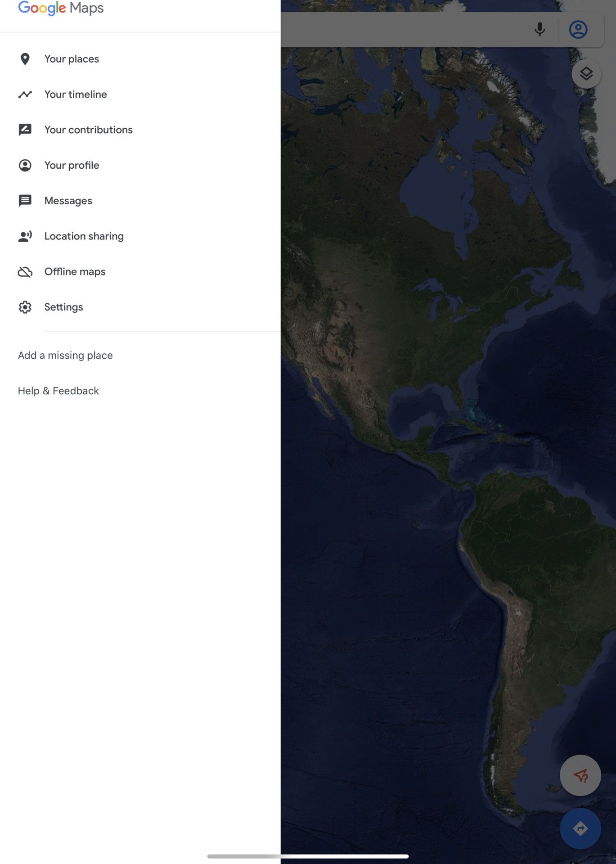Tap the Your contributions edit icon
The image size is (616, 864).
pyautogui.click(x=25, y=130)
